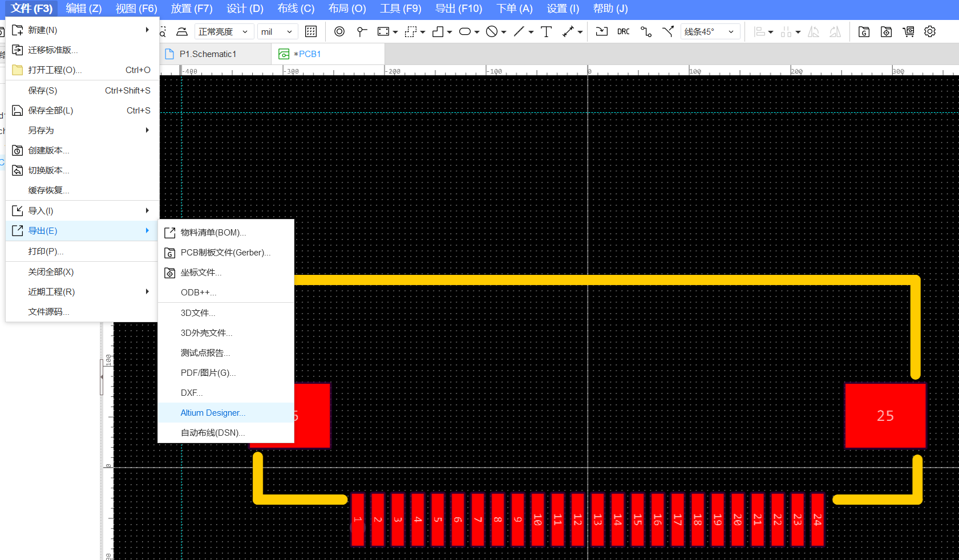Select the concentric-circle via tool
This screenshot has width=959, height=560.
pos(339,32)
